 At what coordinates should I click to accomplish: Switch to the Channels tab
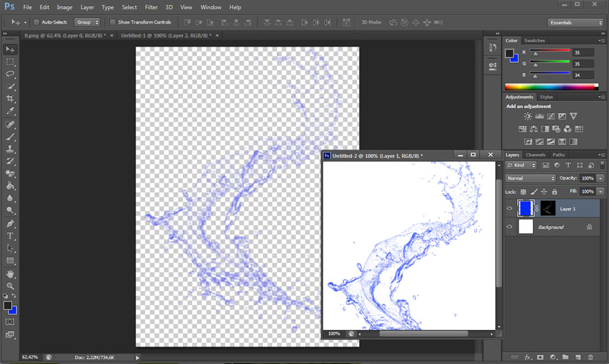click(535, 155)
